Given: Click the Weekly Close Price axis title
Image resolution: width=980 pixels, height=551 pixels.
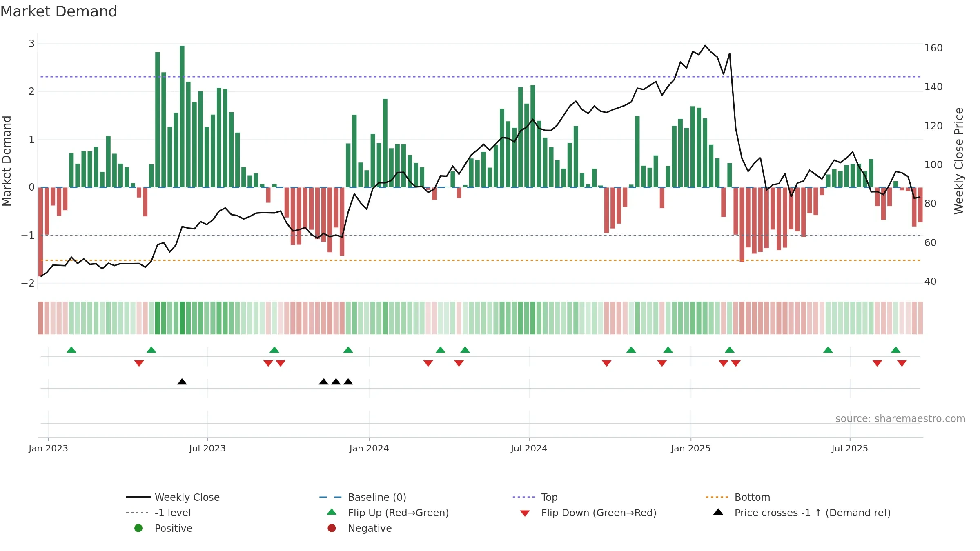Looking at the screenshot, I should 959,161.
